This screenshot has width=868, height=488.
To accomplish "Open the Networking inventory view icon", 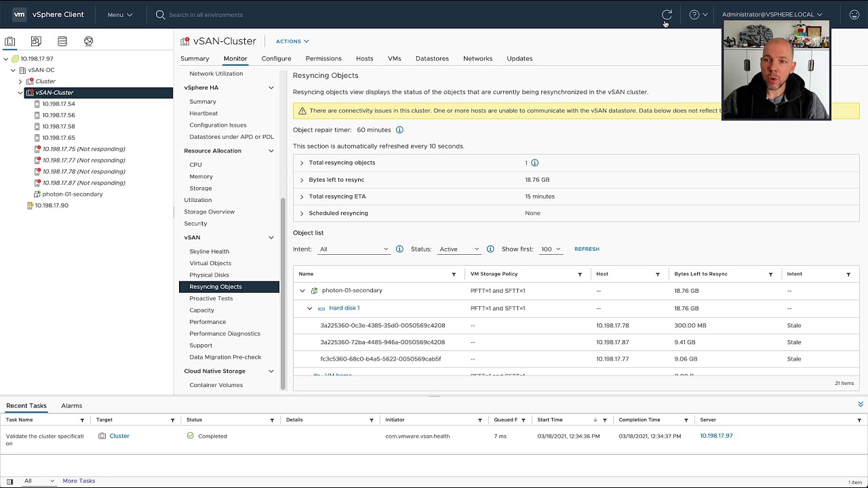I will pos(88,41).
